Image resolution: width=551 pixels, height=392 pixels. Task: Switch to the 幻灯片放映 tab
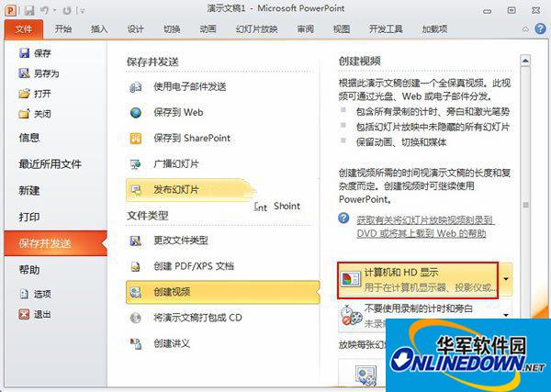click(x=257, y=28)
